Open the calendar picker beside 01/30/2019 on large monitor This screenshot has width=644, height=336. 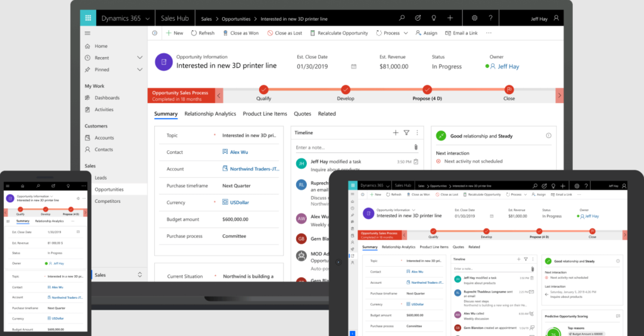(x=353, y=66)
